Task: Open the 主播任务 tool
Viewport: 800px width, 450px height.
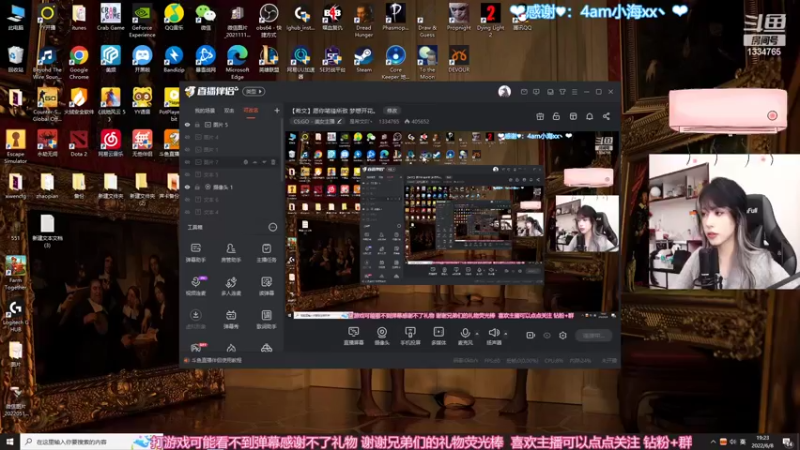Action: [266, 253]
